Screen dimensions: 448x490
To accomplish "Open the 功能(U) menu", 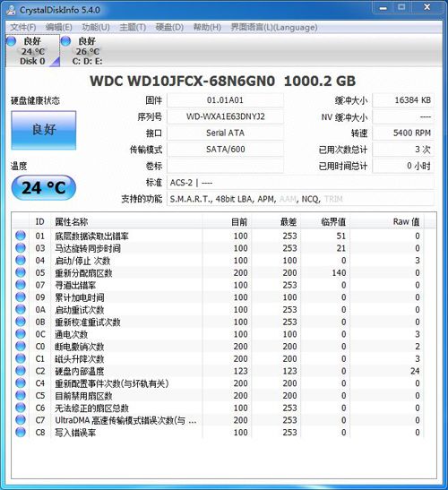I will click(96, 27).
